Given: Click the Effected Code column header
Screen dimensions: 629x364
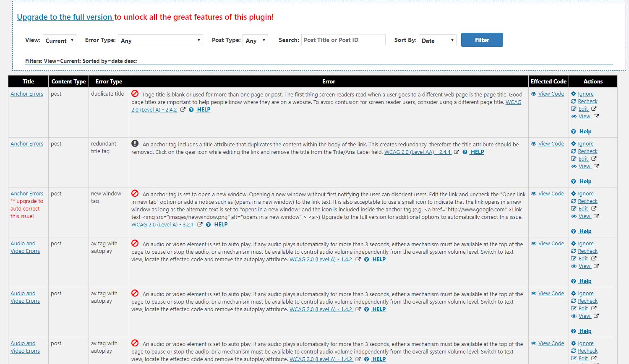Looking at the screenshot, I should [548, 81].
